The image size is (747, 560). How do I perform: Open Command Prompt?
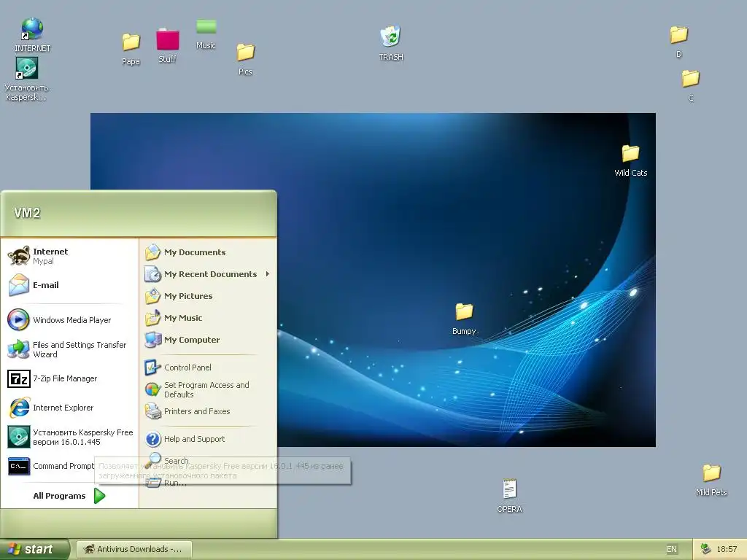(69, 466)
